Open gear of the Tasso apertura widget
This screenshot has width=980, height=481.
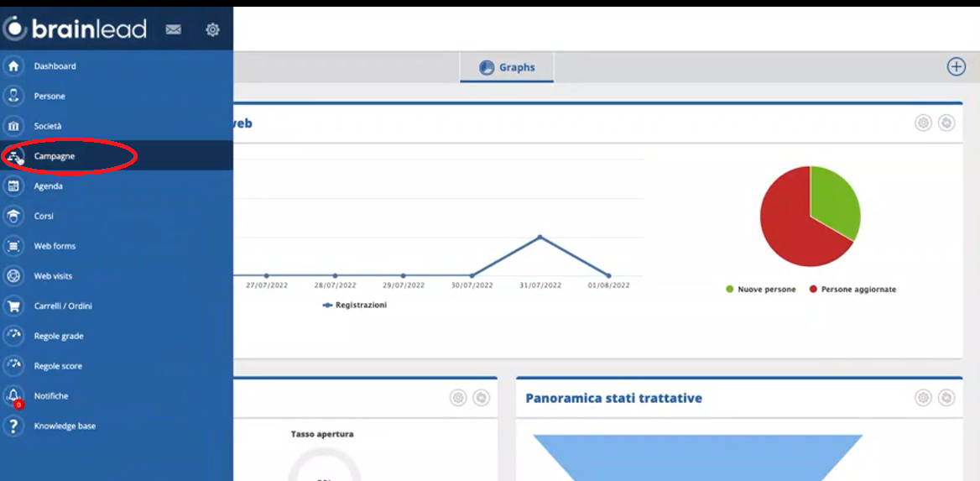tap(458, 397)
